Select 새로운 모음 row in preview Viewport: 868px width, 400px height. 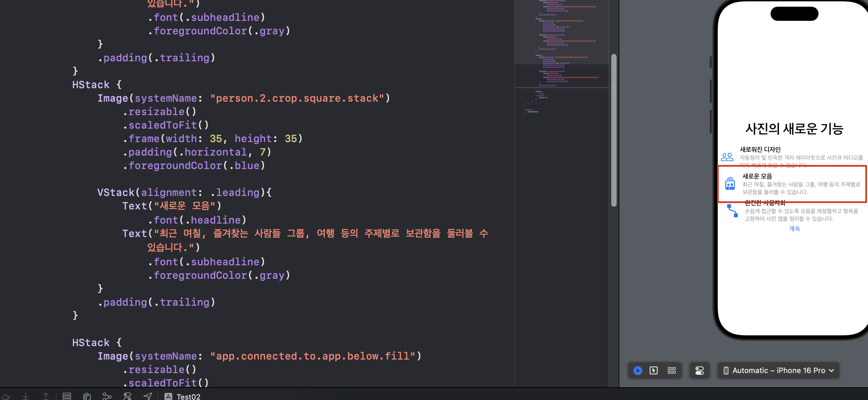[x=792, y=184]
